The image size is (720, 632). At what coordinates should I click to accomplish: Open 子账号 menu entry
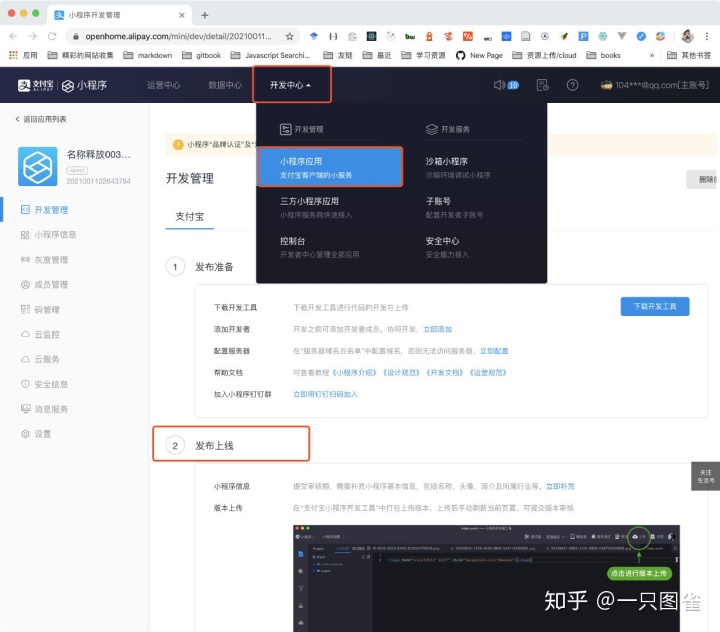tap(454, 207)
